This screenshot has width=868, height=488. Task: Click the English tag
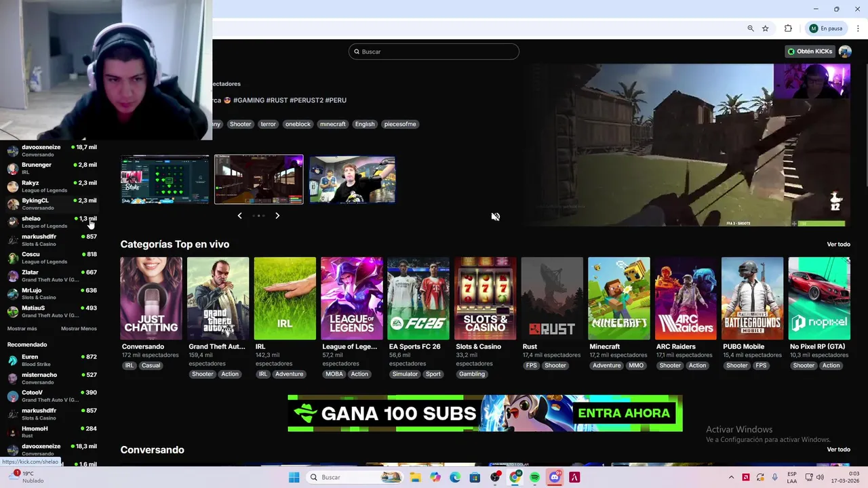(365, 124)
